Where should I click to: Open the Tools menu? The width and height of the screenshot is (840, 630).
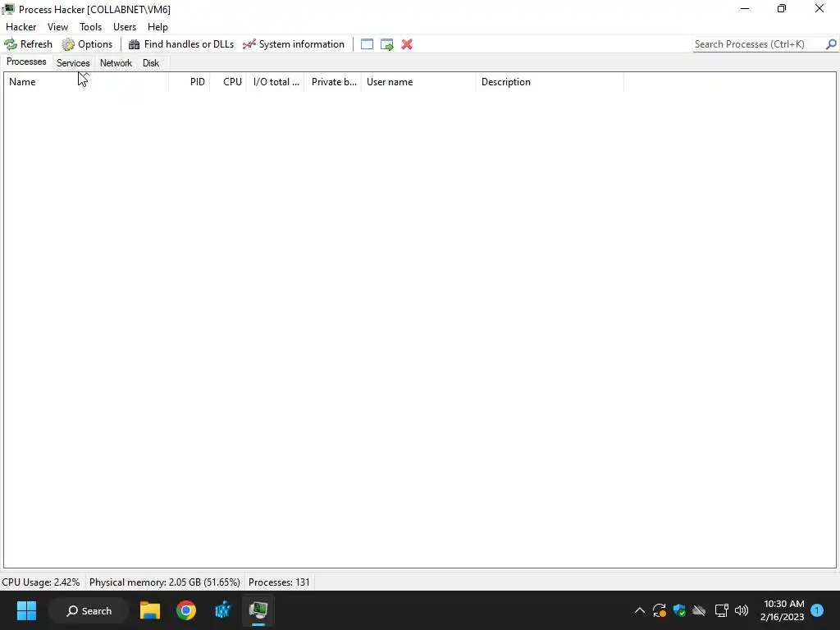[x=90, y=27]
